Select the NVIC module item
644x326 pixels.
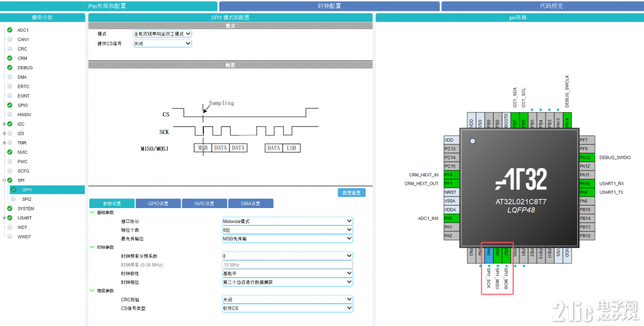(23, 153)
